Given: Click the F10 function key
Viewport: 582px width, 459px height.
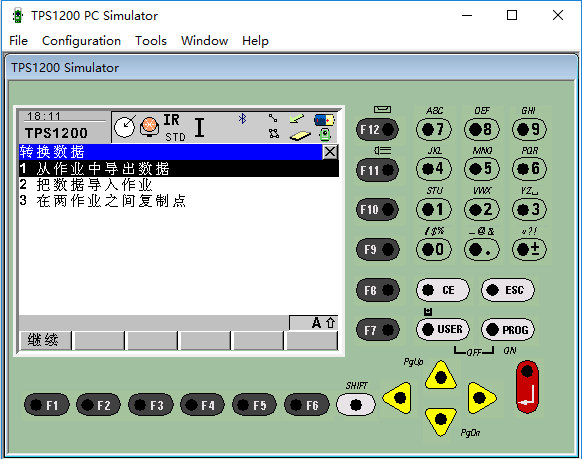Looking at the screenshot, I should coord(377,210).
